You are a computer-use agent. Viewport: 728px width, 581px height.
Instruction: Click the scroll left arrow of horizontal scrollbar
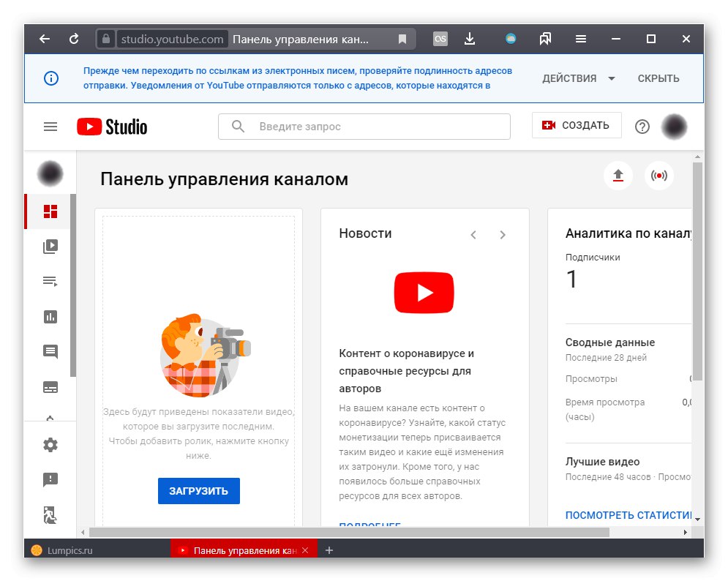point(83,532)
